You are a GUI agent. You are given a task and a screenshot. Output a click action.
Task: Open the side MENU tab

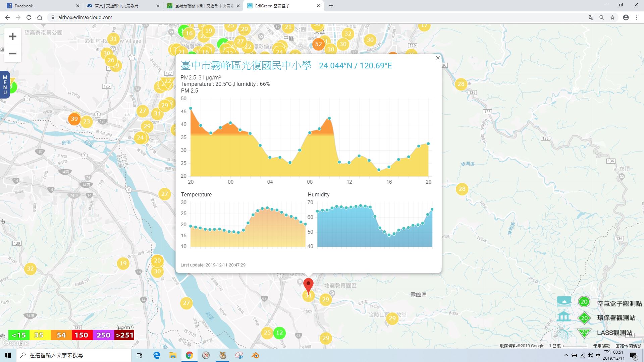point(5,85)
